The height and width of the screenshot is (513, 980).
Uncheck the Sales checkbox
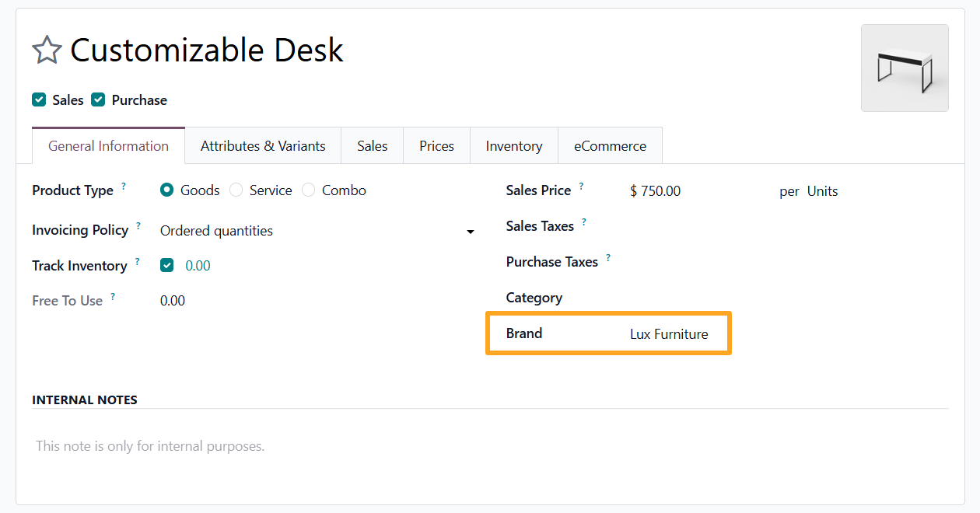(39, 99)
